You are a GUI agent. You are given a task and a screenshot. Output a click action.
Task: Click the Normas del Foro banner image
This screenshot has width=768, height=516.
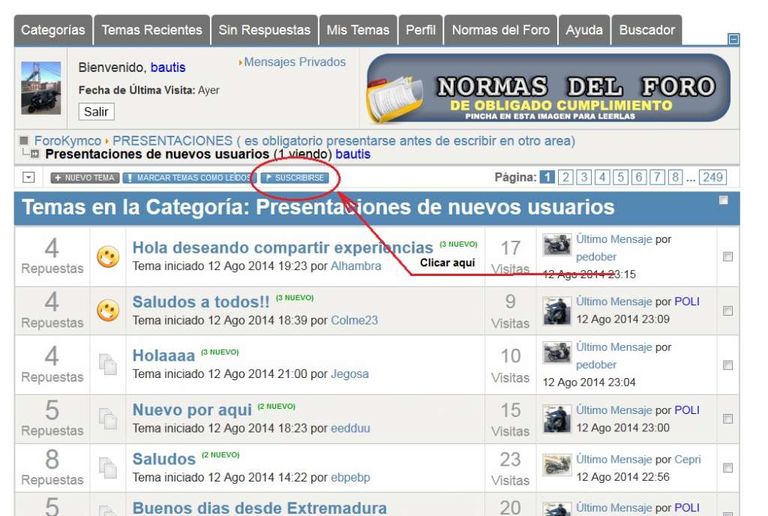click(x=548, y=88)
